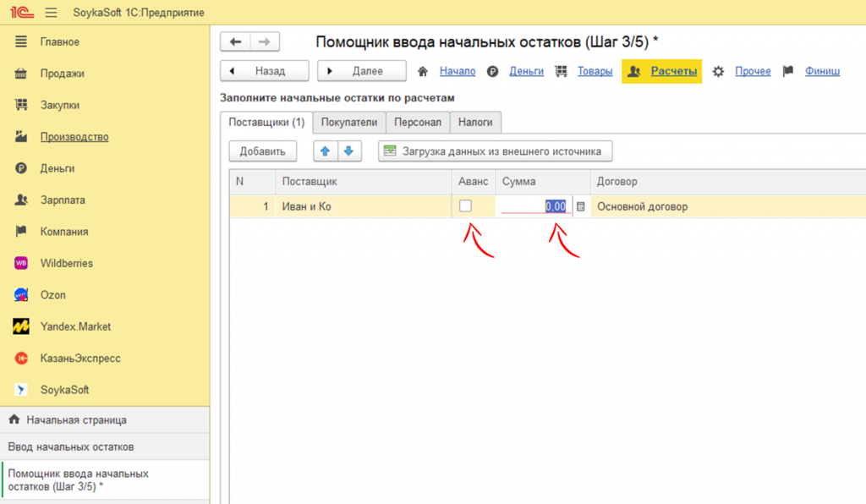Open the Налоги tab
866x504 pixels.
tap(475, 123)
